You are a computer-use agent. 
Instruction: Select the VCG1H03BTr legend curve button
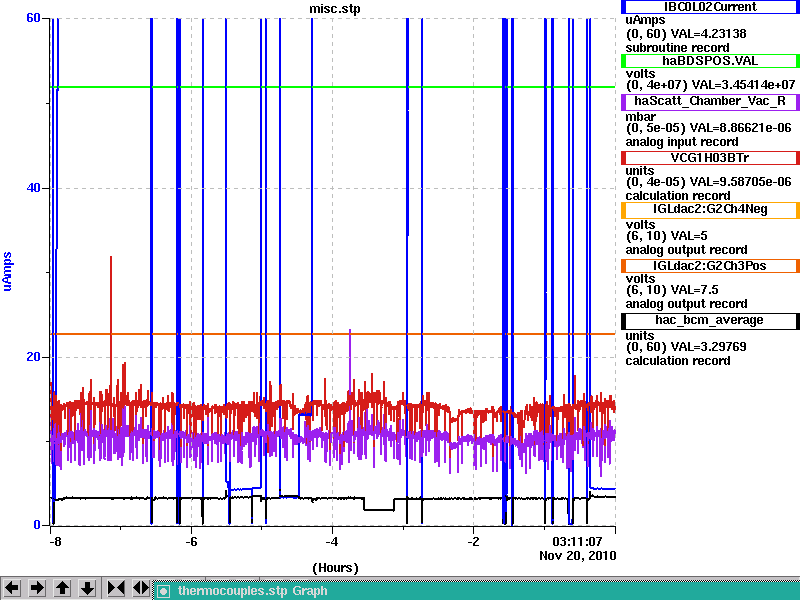point(710,158)
